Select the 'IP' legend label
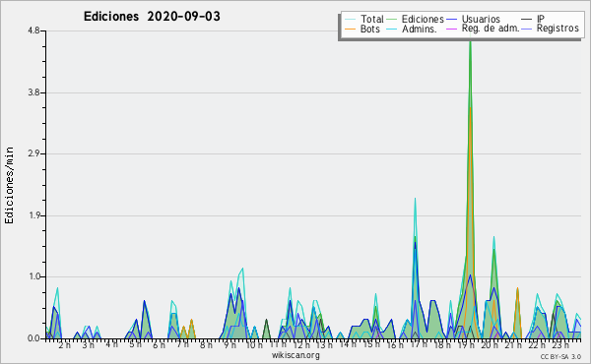The image size is (591, 364). 541,19
